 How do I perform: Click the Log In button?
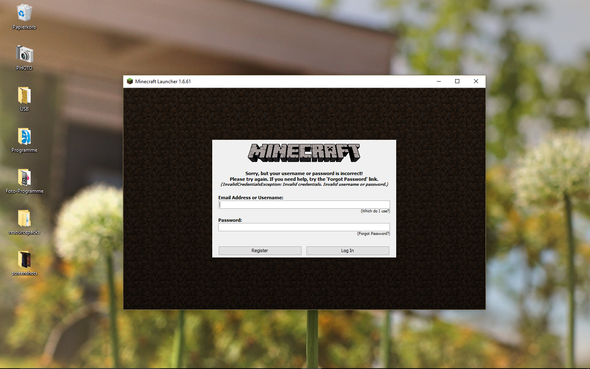(348, 251)
